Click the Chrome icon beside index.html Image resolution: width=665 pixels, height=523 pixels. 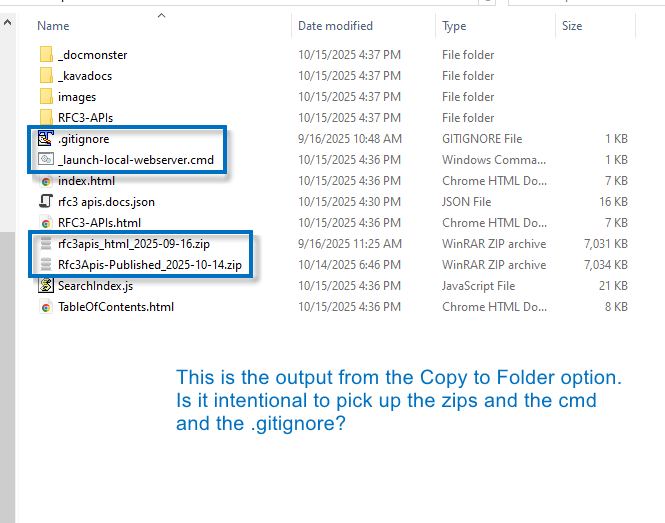(x=45, y=181)
